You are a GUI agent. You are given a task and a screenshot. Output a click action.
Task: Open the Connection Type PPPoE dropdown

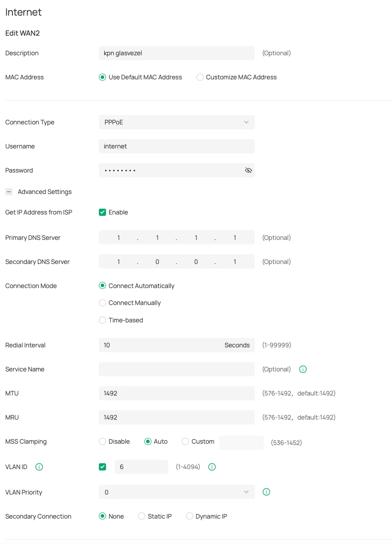click(177, 122)
